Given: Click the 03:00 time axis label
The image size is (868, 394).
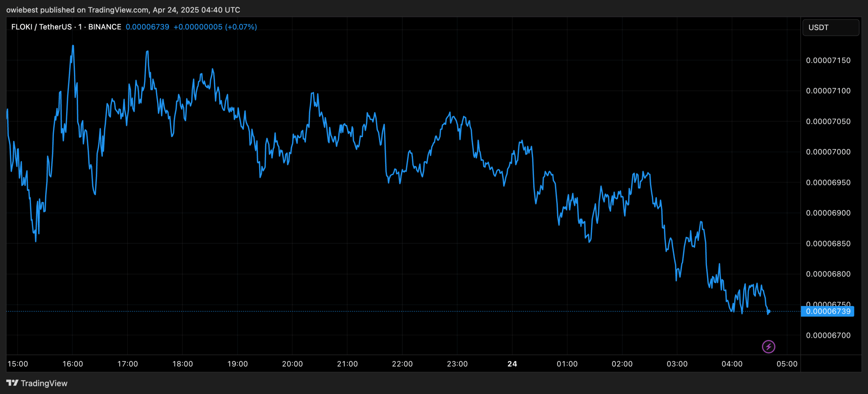Looking at the screenshot, I should point(677,364).
